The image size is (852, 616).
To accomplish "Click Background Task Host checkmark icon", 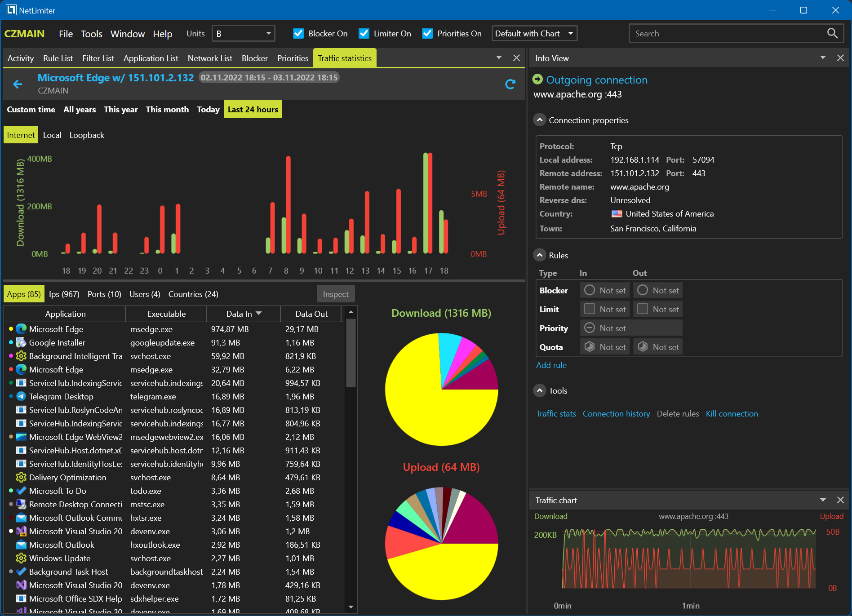I will point(21,572).
